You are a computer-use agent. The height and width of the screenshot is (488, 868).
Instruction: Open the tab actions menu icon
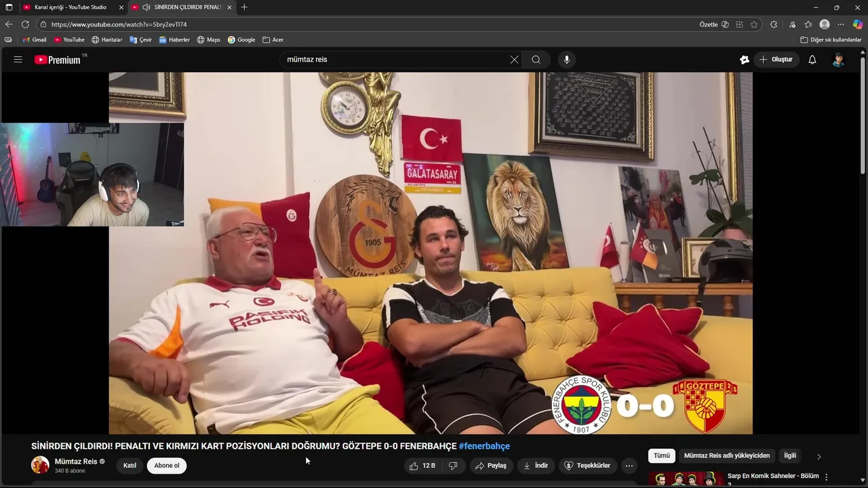9,7
